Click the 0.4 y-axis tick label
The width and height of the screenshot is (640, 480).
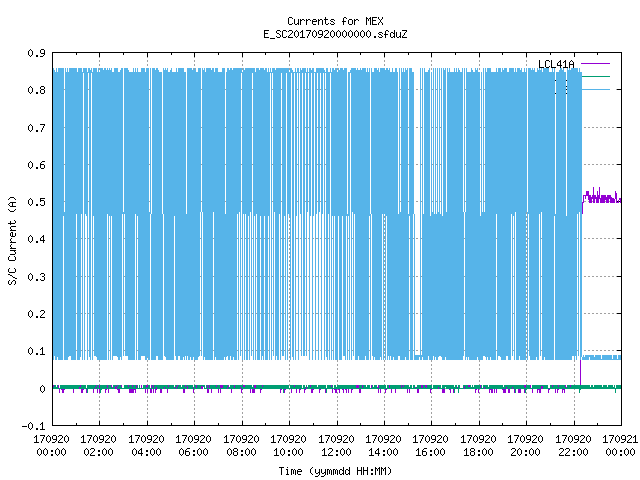(36, 239)
